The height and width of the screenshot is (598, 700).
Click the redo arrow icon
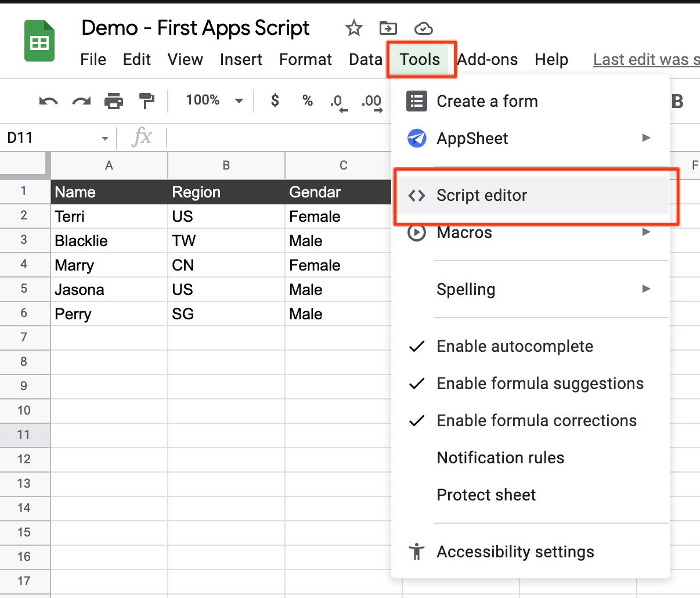point(81,102)
